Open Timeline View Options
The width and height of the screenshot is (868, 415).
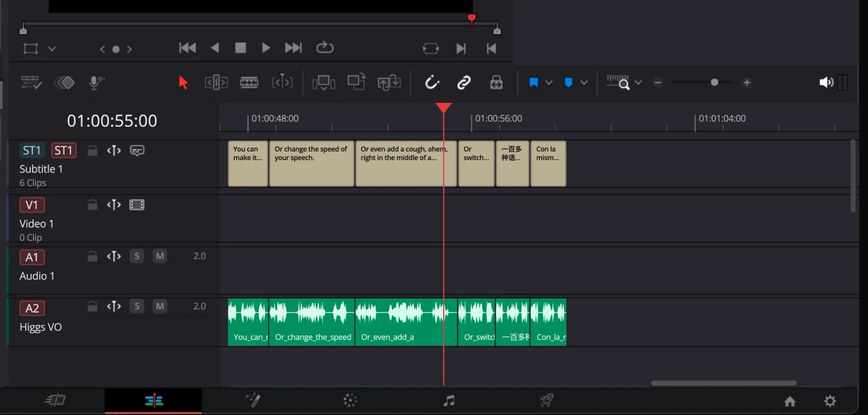31,82
